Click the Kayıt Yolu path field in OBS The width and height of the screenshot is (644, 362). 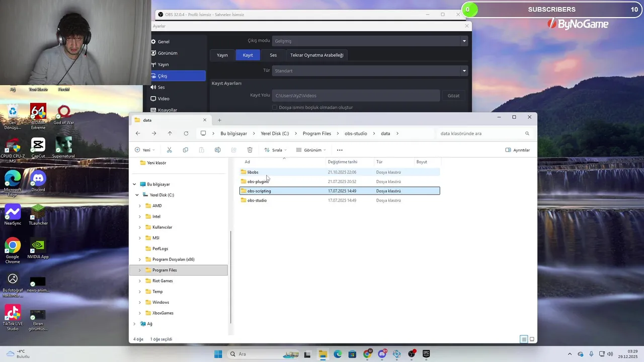point(356,96)
